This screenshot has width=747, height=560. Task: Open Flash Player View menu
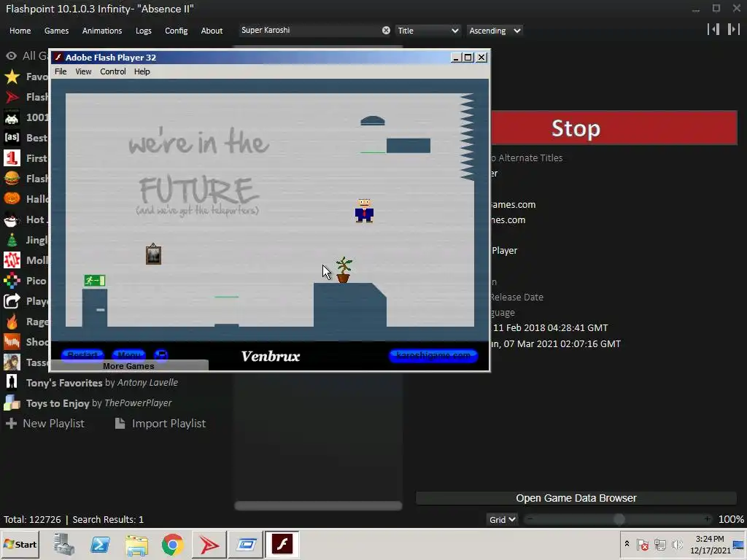[83, 71]
